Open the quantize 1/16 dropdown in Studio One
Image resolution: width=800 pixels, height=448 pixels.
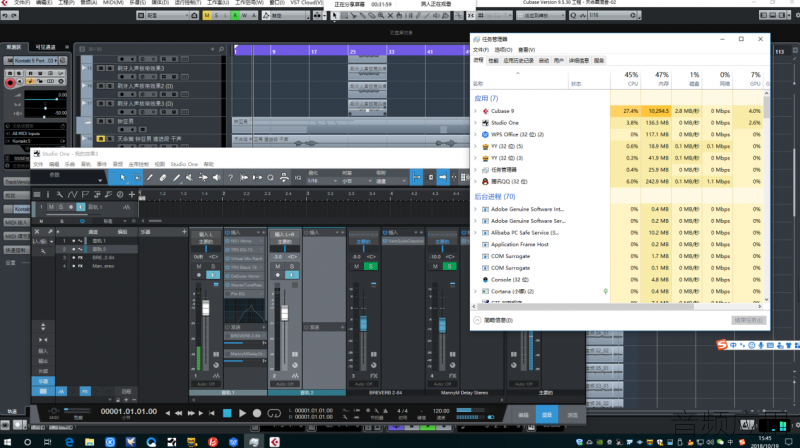[322, 181]
